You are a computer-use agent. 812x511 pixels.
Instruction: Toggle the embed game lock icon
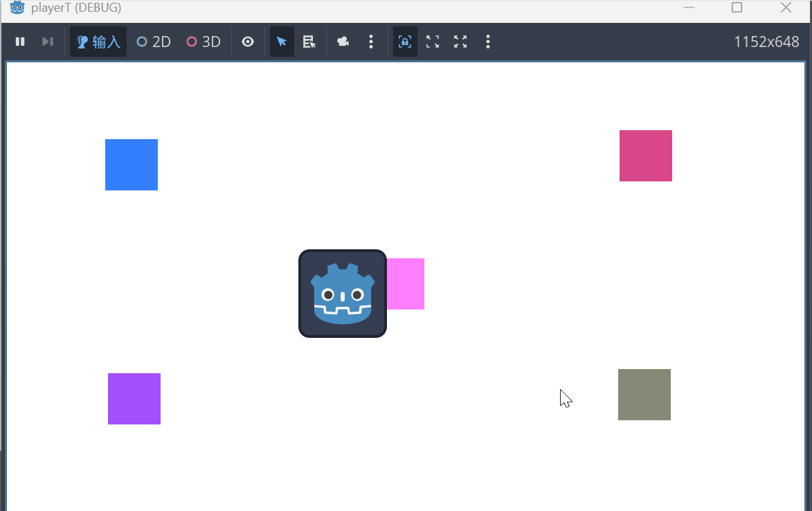coord(405,42)
